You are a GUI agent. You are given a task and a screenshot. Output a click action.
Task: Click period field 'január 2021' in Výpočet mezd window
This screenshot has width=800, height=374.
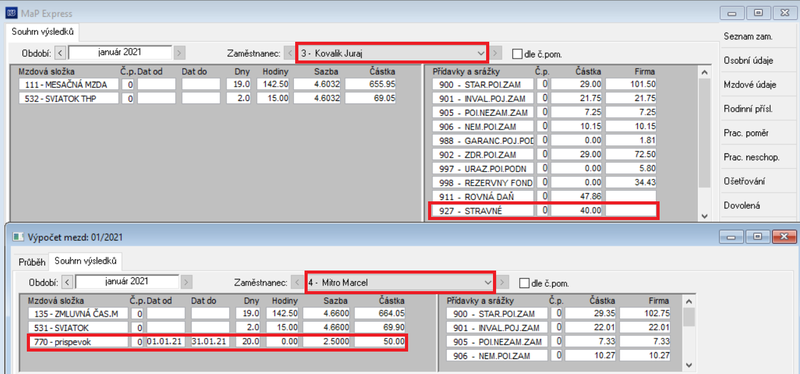tap(127, 282)
